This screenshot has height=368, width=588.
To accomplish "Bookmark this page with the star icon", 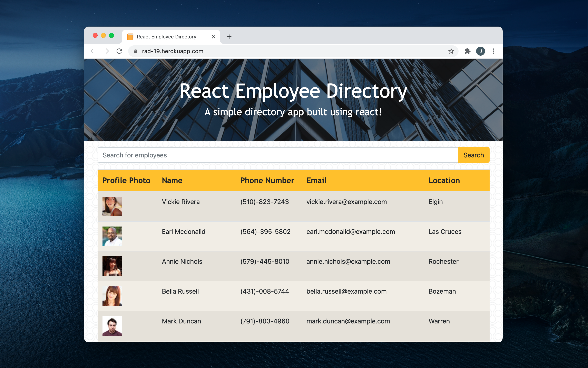I will pos(451,51).
